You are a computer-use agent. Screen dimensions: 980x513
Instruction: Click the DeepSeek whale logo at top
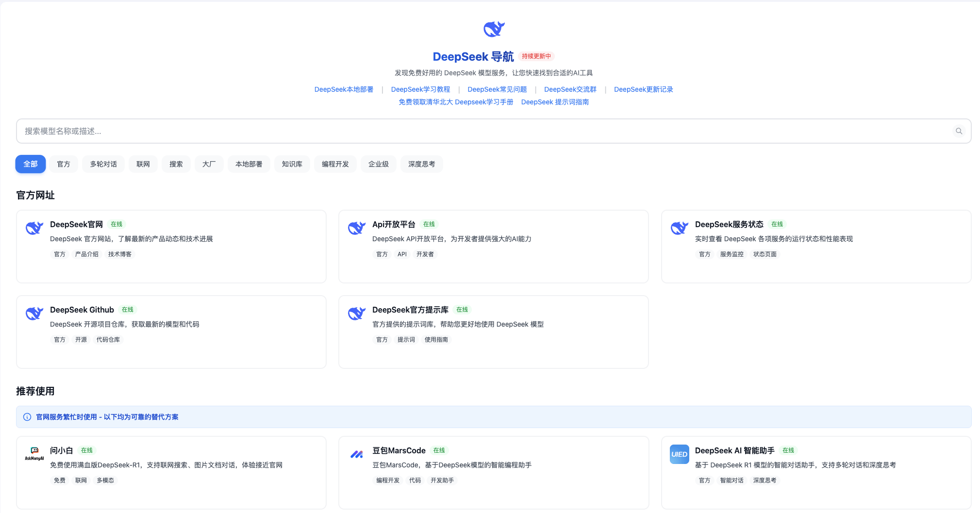[494, 29]
